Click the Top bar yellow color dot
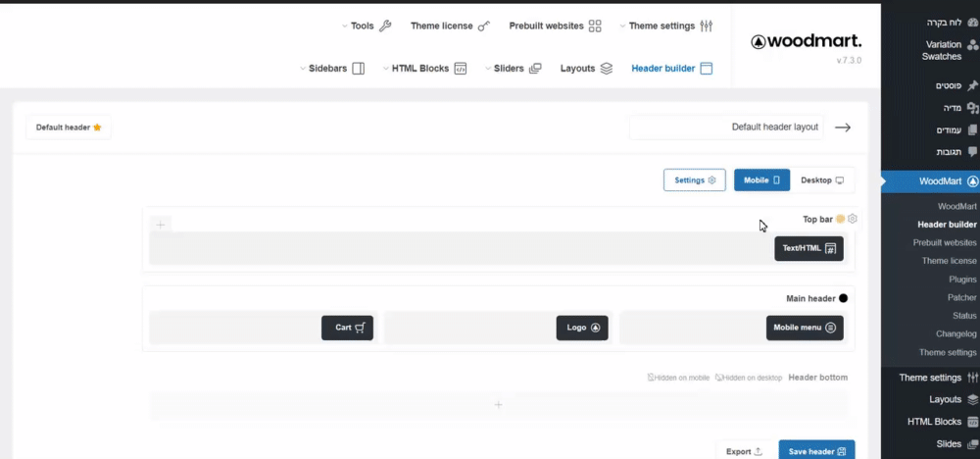 pos(841,219)
